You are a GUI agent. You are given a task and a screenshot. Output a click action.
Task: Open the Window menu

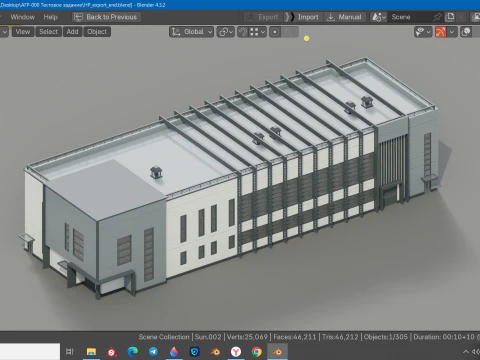pyautogui.click(x=22, y=17)
